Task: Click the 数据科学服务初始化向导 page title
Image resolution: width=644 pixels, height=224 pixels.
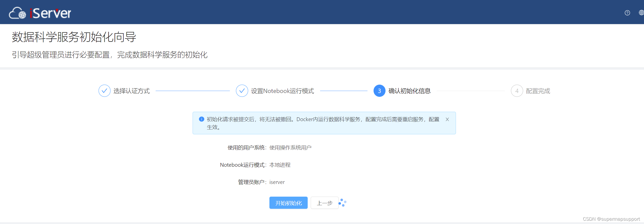Action: pyautogui.click(x=74, y=37)
